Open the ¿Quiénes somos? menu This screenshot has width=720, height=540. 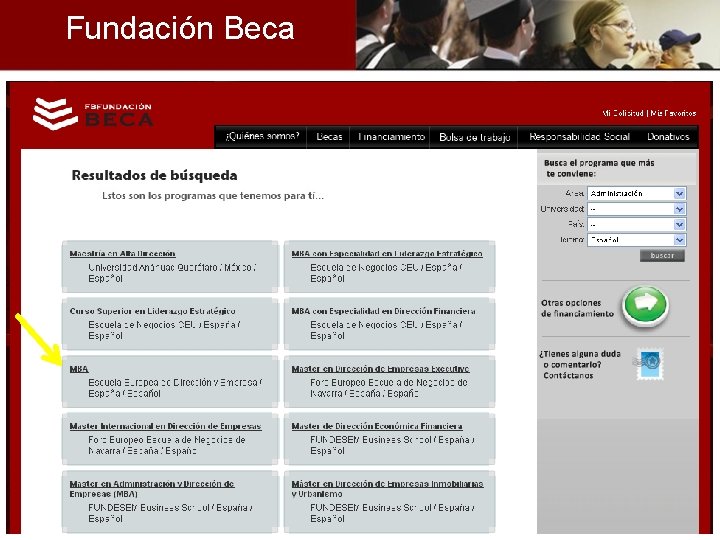click(262, 137)
